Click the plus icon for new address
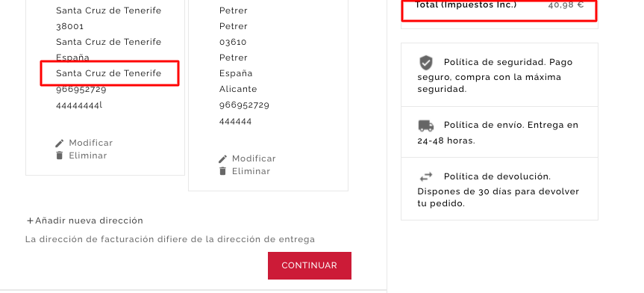 [x=30, y=221]
